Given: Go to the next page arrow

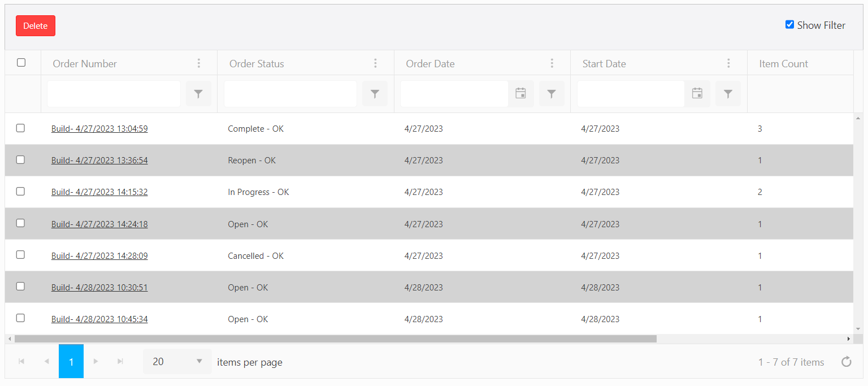Looking at the screenshot, I should [96, 362].
